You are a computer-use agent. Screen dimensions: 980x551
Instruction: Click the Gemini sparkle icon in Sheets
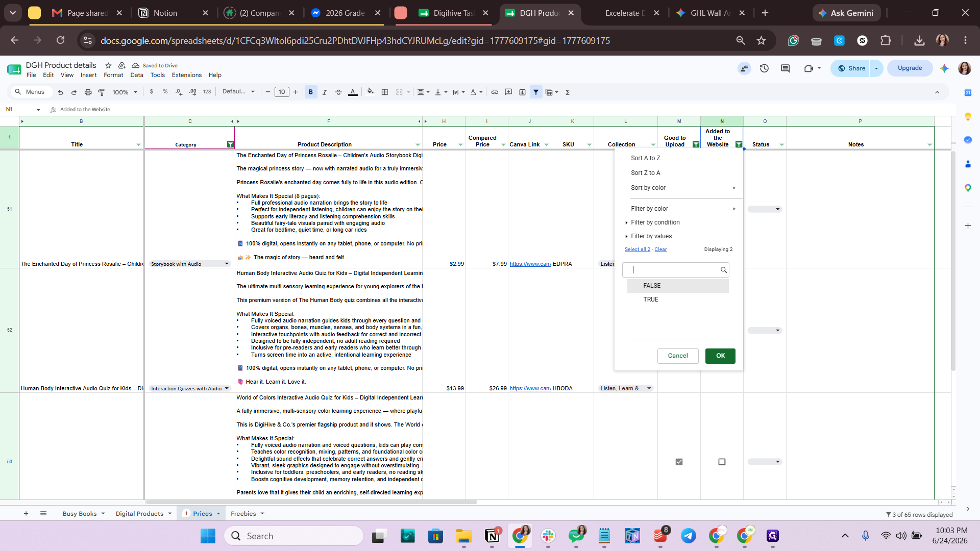944,68
